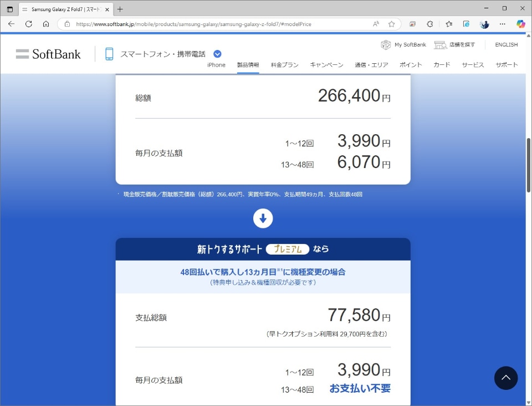
Task: Open the キャンペーン menu item
Action: [326, 65]
